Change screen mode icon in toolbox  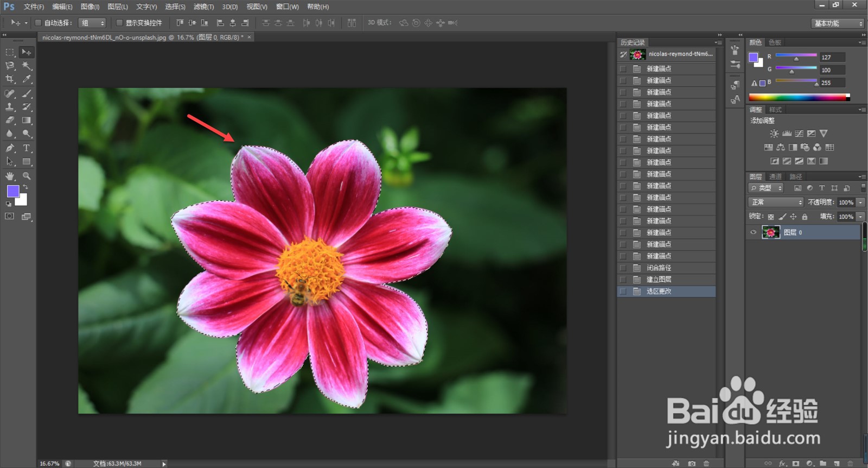click(x=26, y=216)
